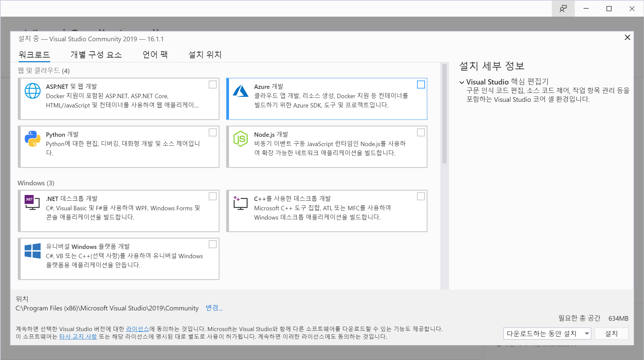Viewport: 644px width, 360px height.
Task: Click the 웹 및 클라우드 (4) heading
Action: (44, 71)
